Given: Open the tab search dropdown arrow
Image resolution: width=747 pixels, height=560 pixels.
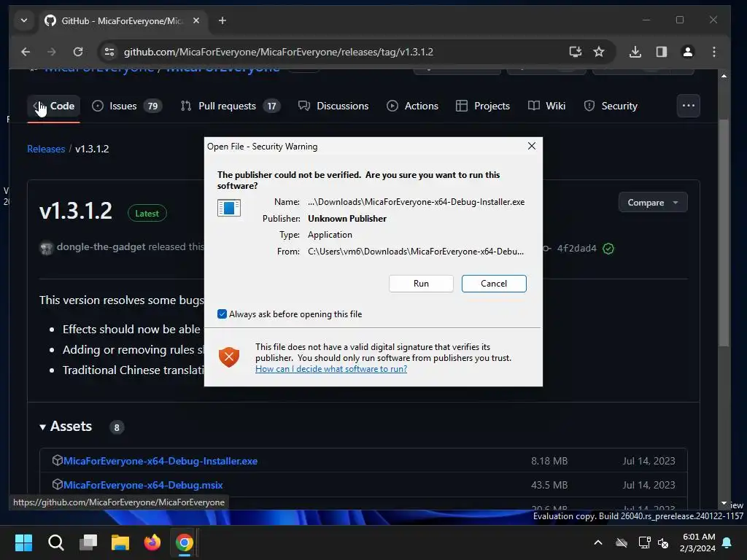Looking at the screenshot, I should click(24, 20).
